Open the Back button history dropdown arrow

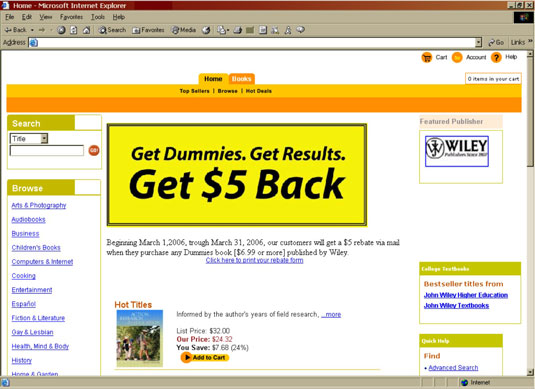pos(32,30)
